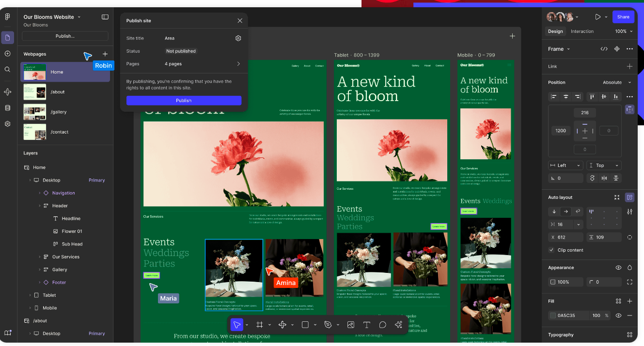Screen dimensions: 644x346
Task: Toggle Appearance visibility eye icon
Action: pyautogui.click(x=618, y=268)
